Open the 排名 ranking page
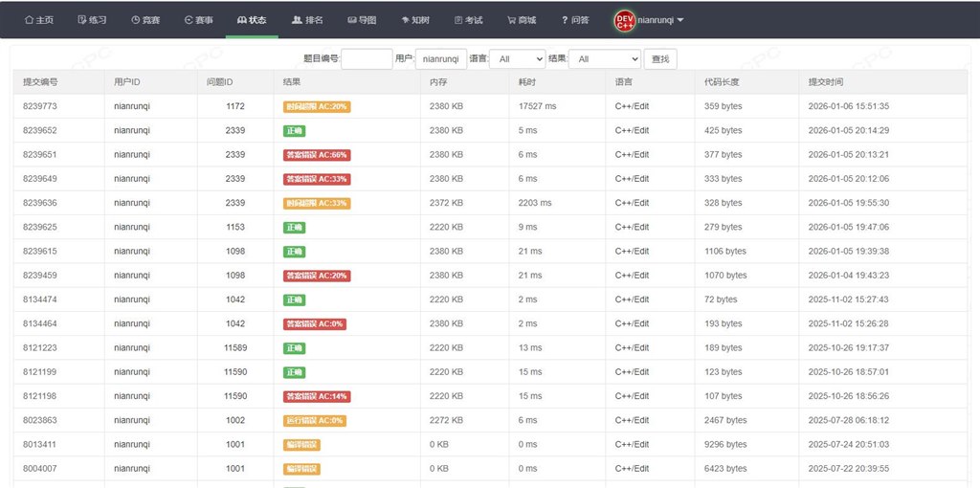 pos(307,19)
